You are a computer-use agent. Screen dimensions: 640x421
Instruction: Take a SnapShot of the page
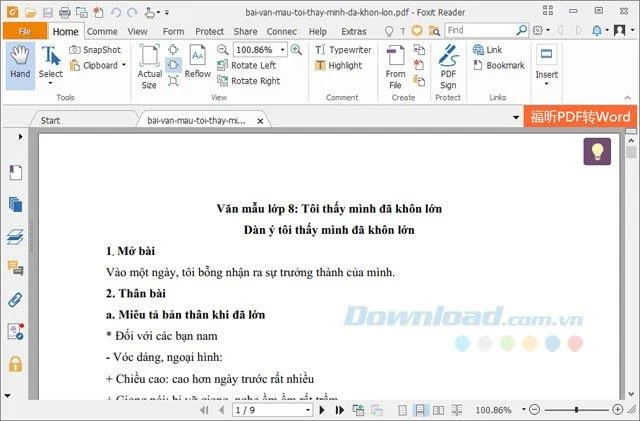[95, 50]
